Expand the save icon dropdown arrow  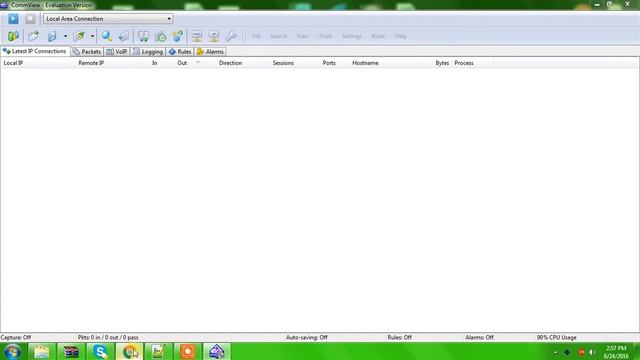65,36
